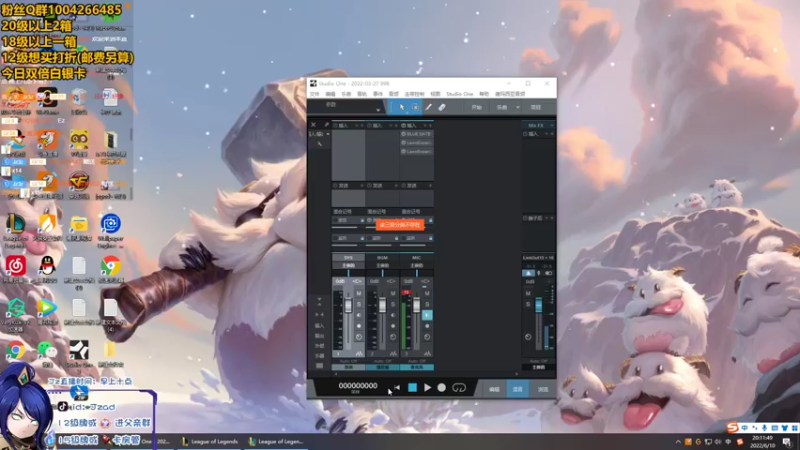
Task: Open the Edit view tab at bottom
Action: coord(494,389)
